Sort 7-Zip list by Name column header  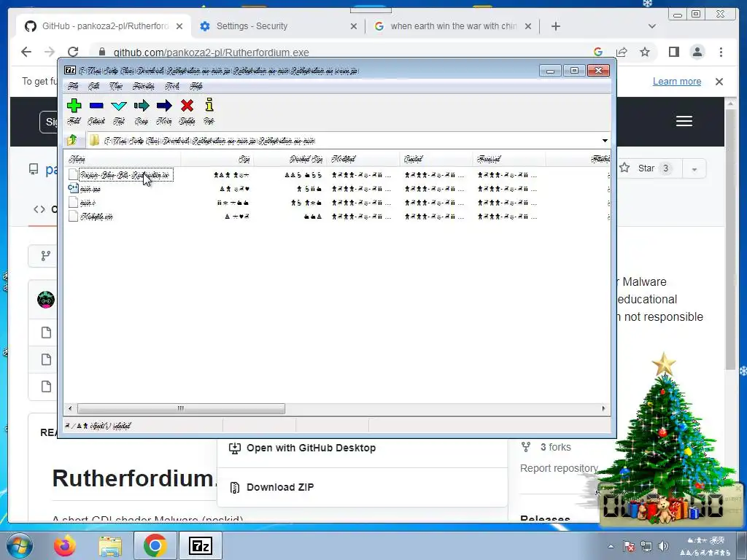point(122,159)
